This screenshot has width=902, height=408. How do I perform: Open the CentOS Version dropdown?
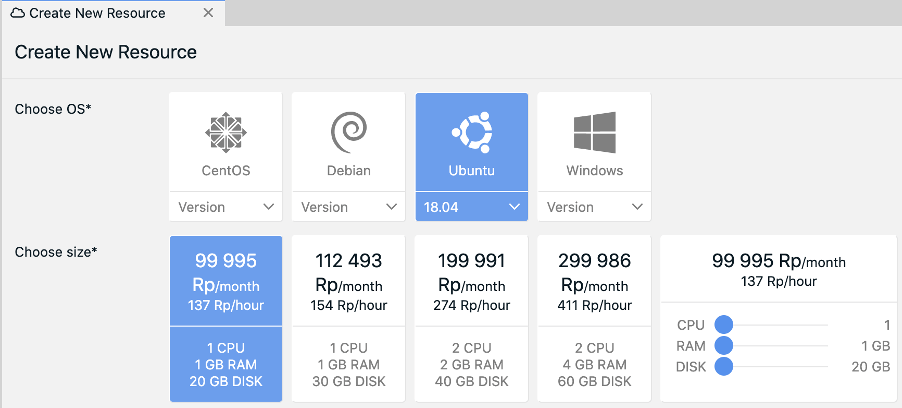click(x=226, y=207)
